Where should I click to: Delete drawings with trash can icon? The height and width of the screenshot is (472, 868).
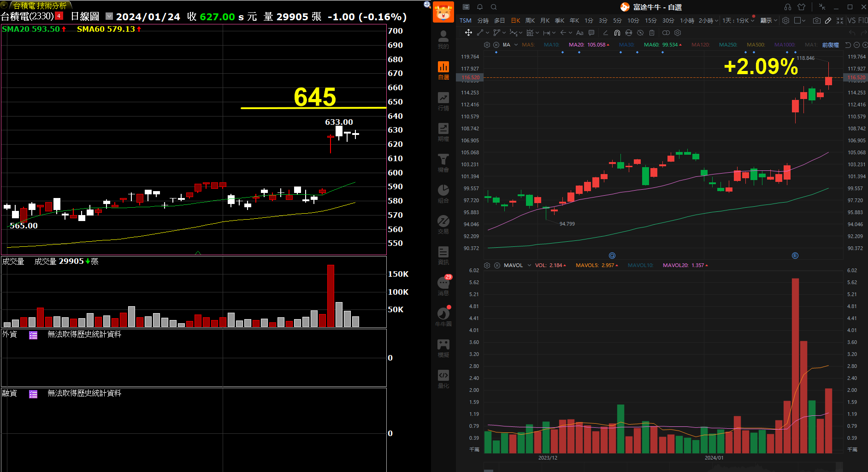pyautogui.click(x=652, y=33)
